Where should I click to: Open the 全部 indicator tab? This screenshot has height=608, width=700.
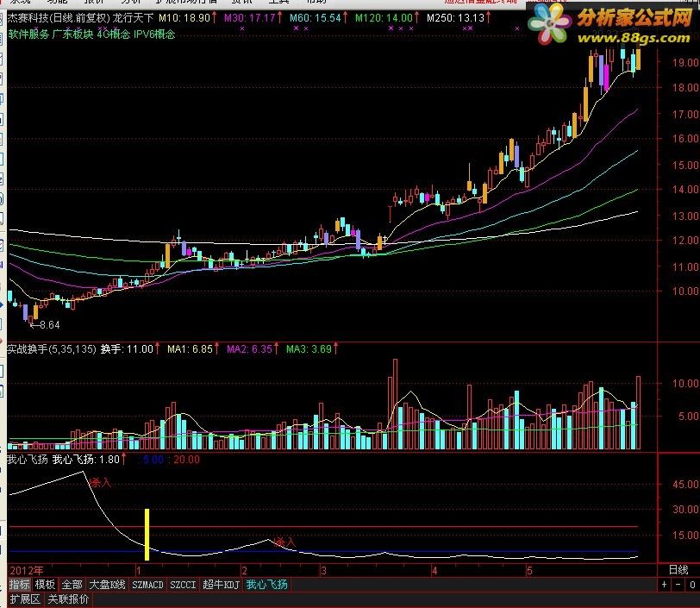pos(72,585)
